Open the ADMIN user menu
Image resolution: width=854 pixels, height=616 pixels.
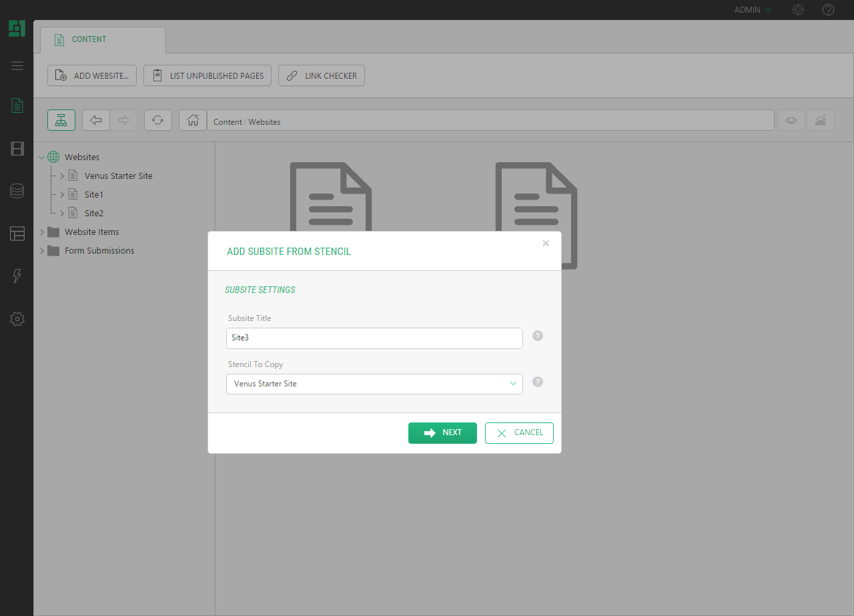point(753,10)
